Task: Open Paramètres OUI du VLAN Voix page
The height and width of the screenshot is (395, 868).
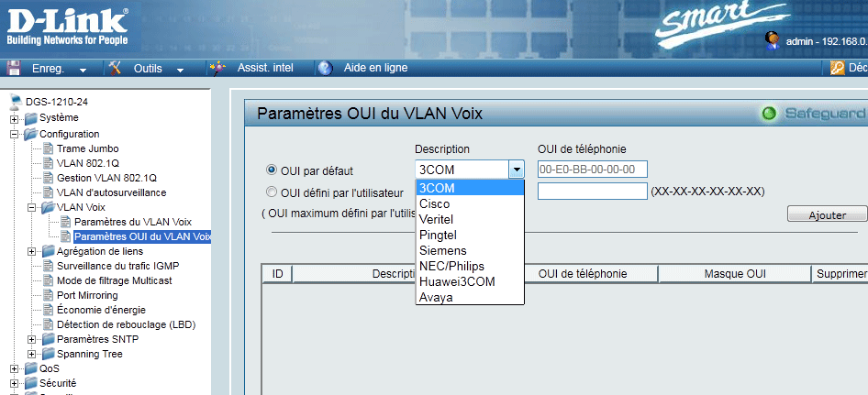Action: coord(143,236)
